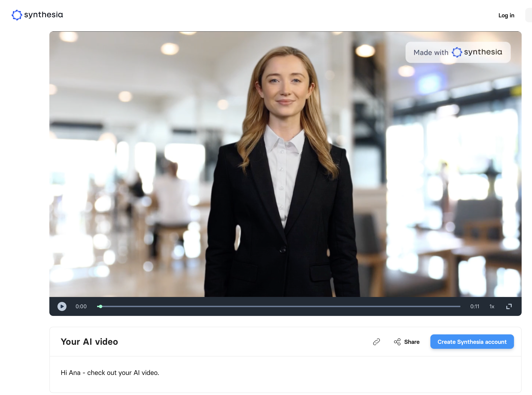This screenshot has width=532, height=395.
Task: Play the AI video
Action: (62, 306)
